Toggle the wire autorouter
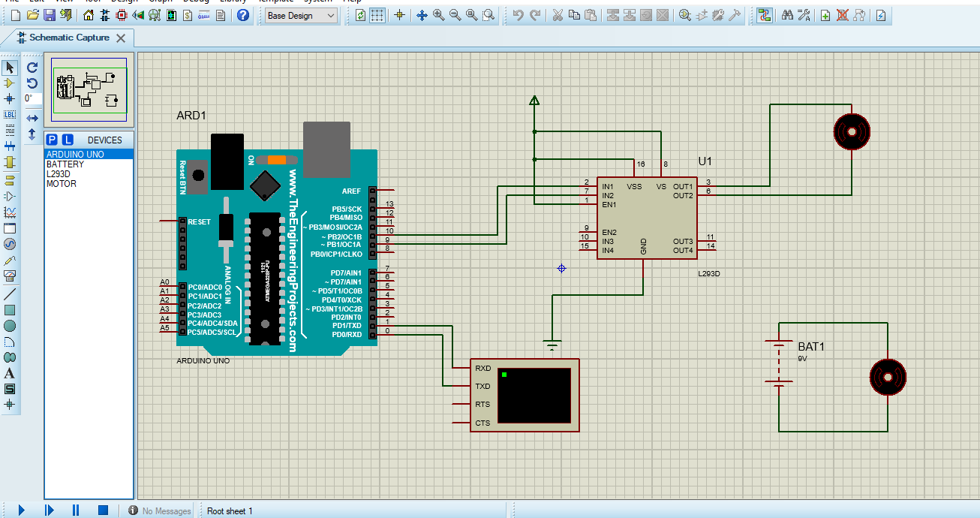Viewport: 980px width, 518px height. pyautogui.click(x=764, y=15)
